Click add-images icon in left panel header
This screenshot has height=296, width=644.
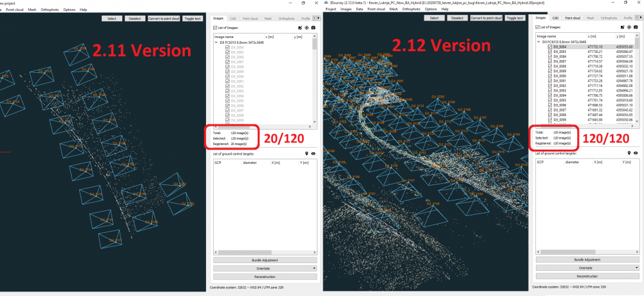tap(299, 28)
